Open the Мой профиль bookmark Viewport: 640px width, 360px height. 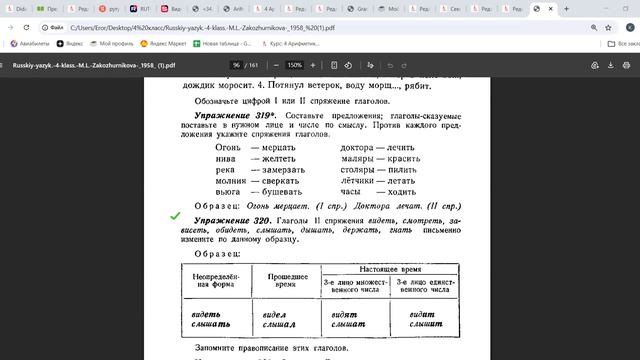pyautogui.click(x=112, y=44)
